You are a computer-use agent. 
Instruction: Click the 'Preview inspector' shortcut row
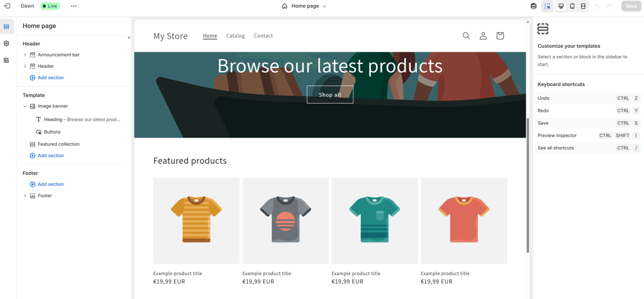coord(588,135)
